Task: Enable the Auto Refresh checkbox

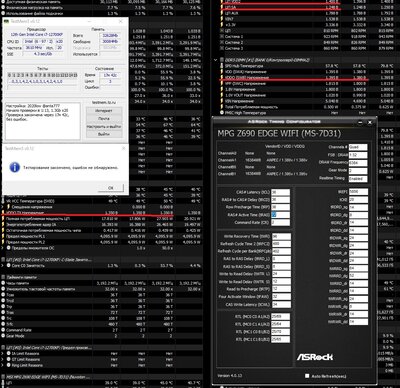Action: pyautogui.click(x=307, y=376)
